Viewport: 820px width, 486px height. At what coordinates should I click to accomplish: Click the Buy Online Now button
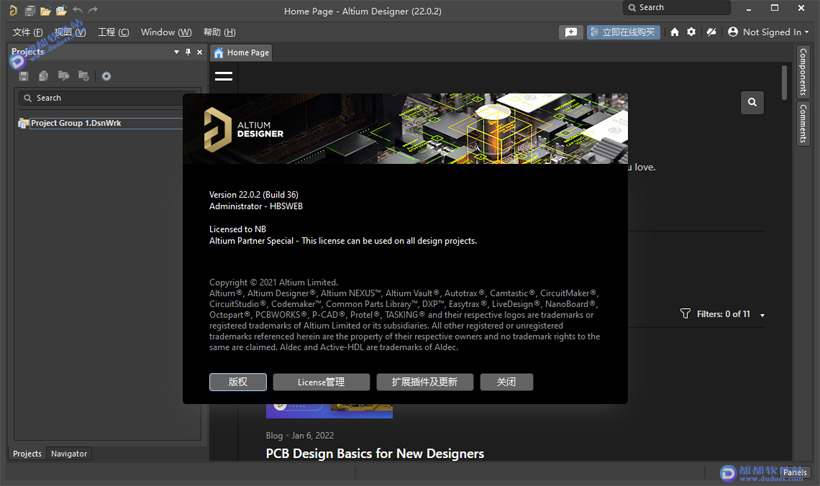pyautogui.click(x=623, y=32)
